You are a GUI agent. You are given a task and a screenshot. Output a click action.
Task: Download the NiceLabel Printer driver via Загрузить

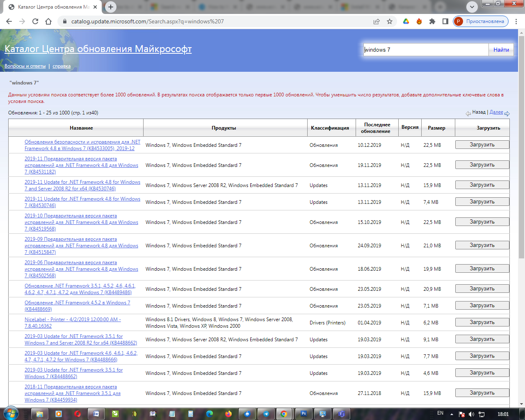[x=482, y=322]
